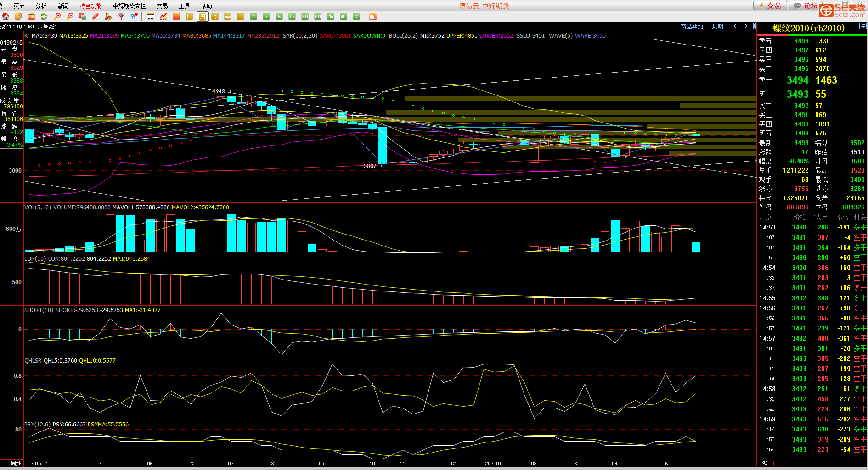The height and width of the screenshot is (470, 868).
Task: Switch to Tick chart period
Action: 176,17
